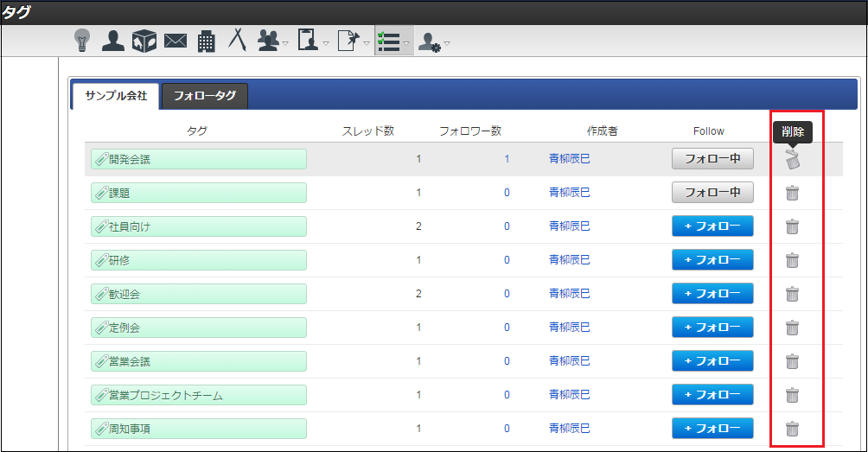868x452 pixels.
Task: Unfollow 開発会議 via its フォロー中 button
Action: pyautogui.click(x=712, y=159)
